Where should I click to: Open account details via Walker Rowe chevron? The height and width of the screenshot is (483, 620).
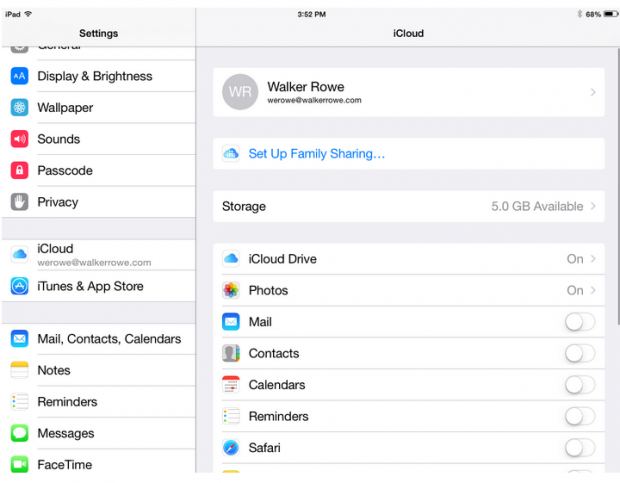pyautogui.click(x=593, y=92)
